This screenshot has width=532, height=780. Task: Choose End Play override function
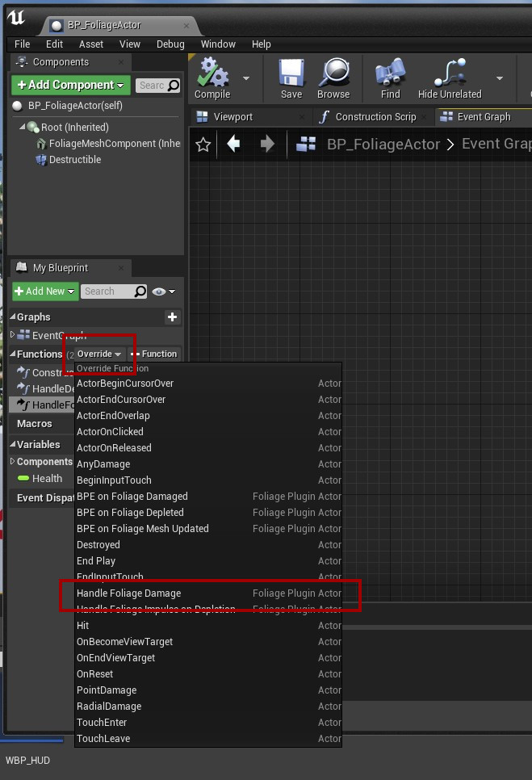tap(208, 561)
